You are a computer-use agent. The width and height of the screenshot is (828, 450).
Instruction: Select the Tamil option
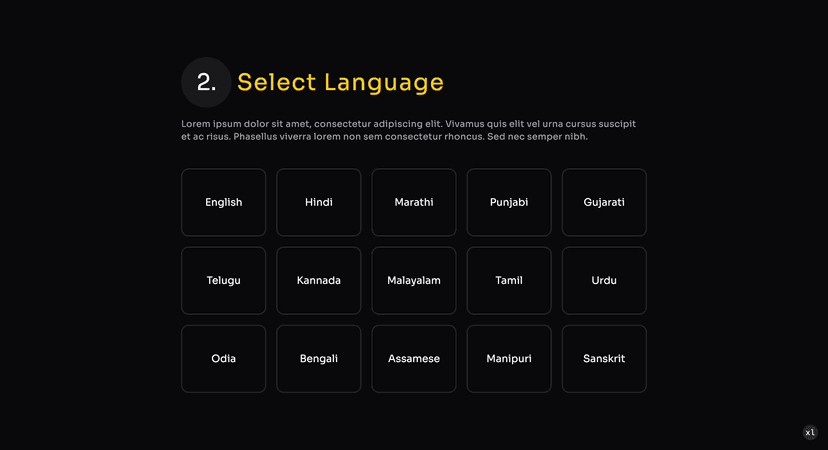(509, 280)
